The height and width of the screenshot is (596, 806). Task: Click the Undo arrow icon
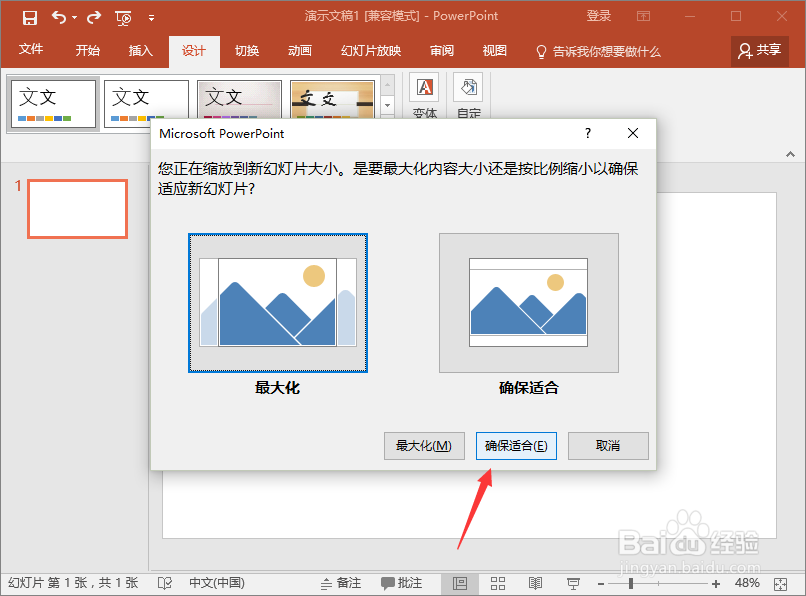point(59,18)
